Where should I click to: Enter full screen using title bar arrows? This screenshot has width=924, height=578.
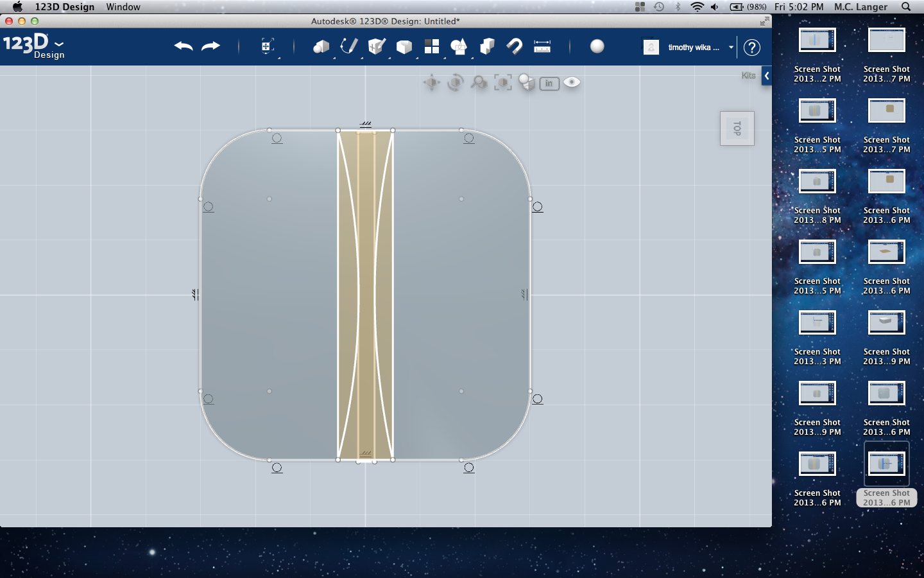(764, 21)
